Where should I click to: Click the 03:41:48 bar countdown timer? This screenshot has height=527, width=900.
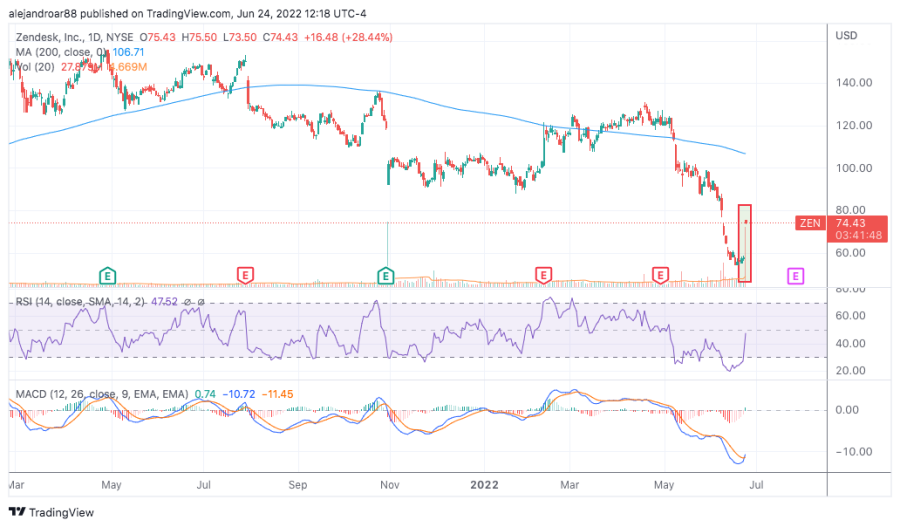click(x=859, y=235)
